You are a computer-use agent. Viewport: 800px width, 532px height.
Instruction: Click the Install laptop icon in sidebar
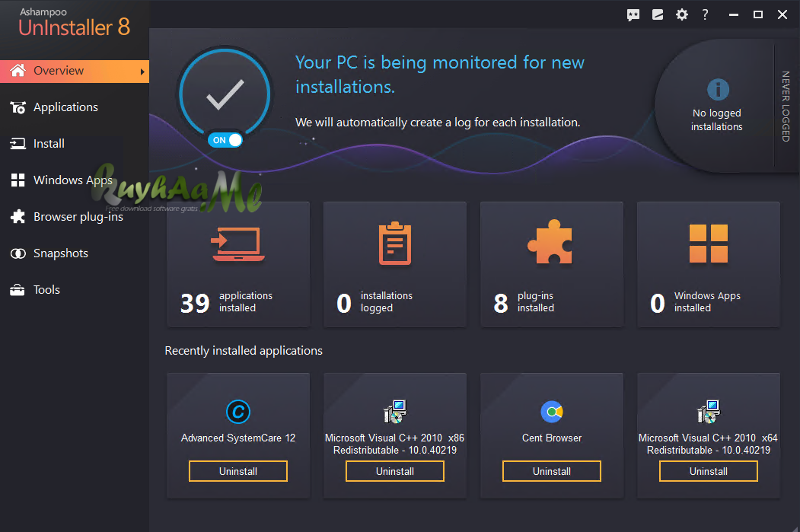[18, 144]
